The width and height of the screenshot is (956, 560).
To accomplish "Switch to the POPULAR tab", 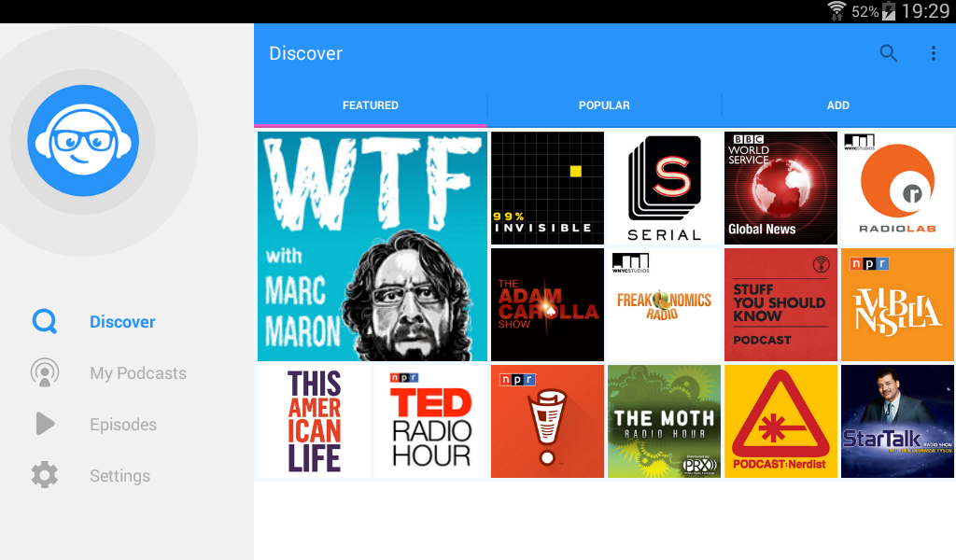I will (x=604, y=105).
